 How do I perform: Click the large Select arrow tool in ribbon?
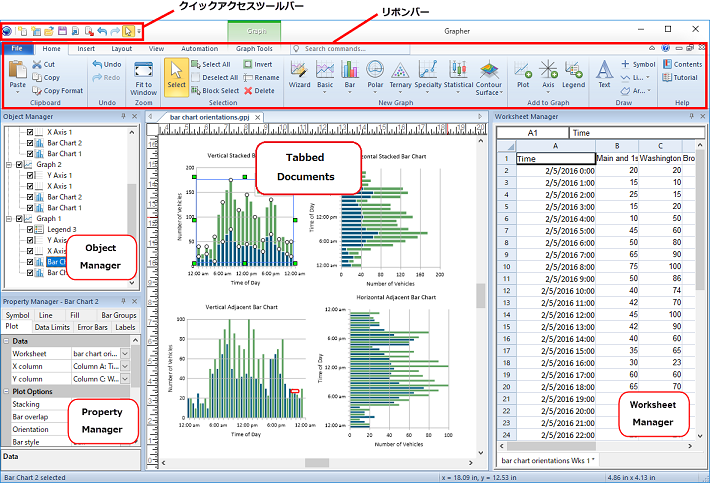(176, 77)
